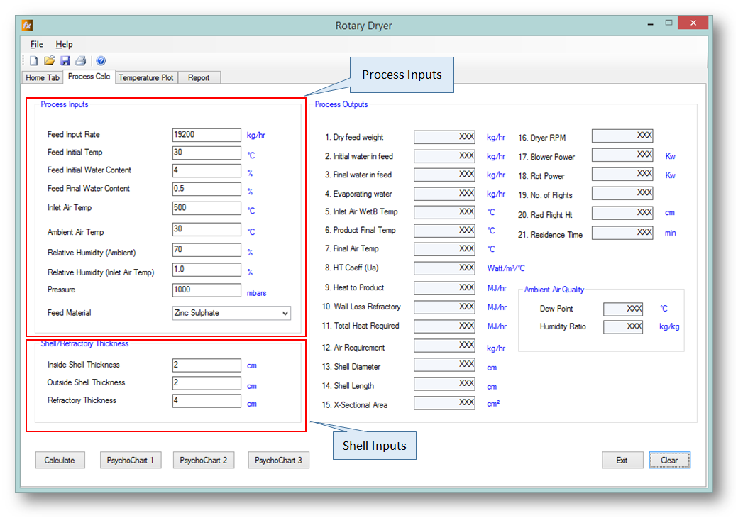Click the Evaporating water output box
This screenshot has height=517, width=736.
(x=445, y=193)
